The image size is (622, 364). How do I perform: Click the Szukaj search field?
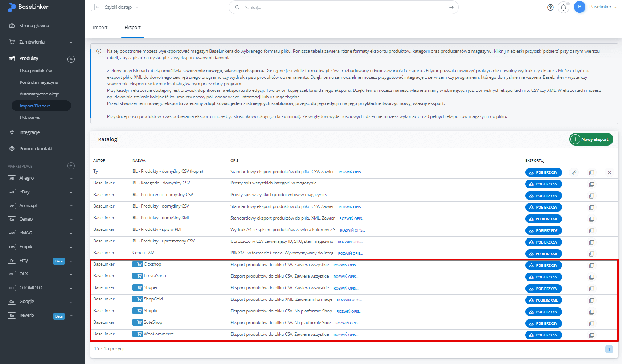343,7
